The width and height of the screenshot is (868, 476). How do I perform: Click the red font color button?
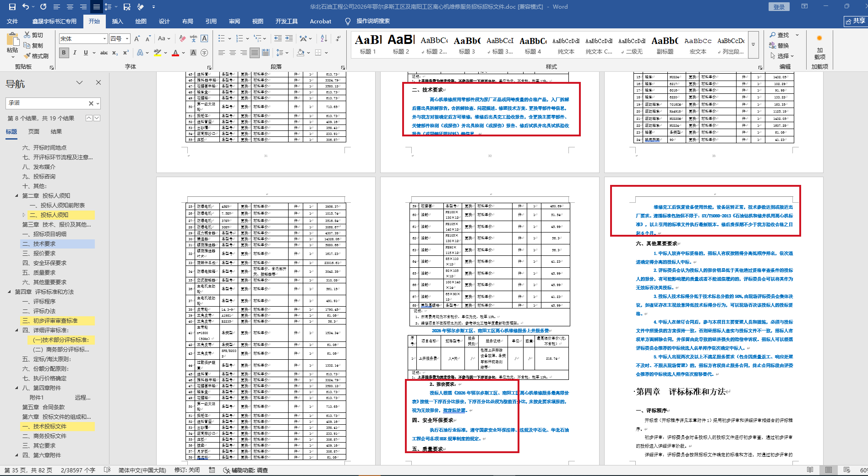(175, 53)
